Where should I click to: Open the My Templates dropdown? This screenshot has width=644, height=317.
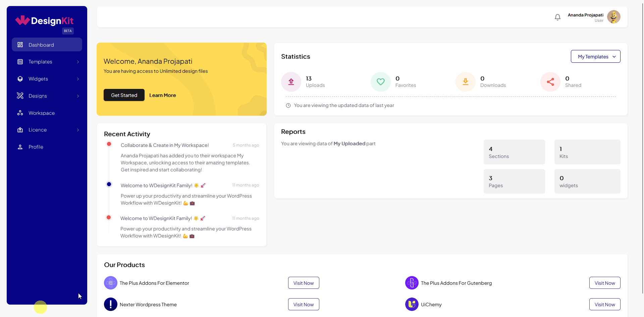[x=595, y=56]
